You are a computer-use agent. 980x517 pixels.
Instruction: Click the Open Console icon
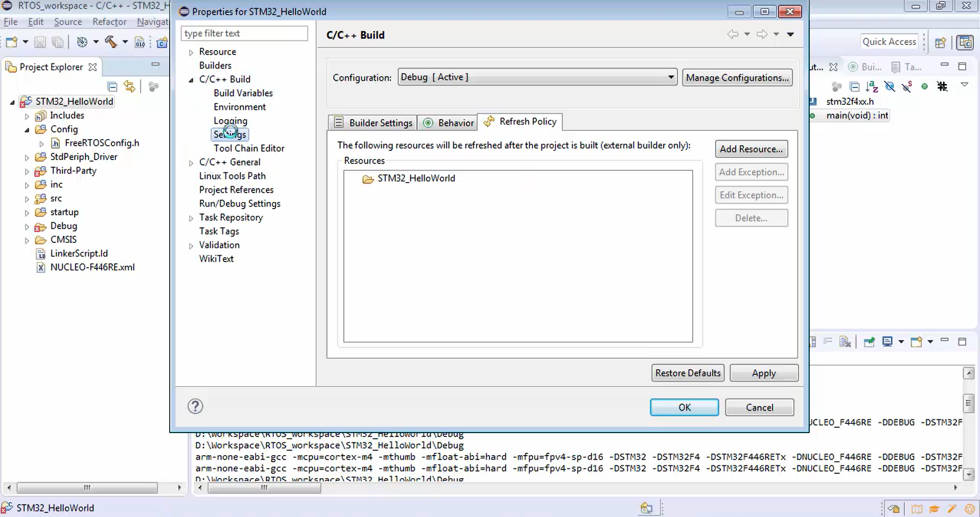click(917, 342)
